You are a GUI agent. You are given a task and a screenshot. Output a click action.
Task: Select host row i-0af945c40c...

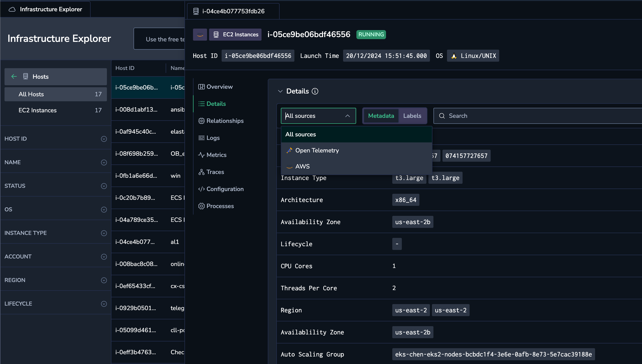pyautogui.click(x=148, y=132)
